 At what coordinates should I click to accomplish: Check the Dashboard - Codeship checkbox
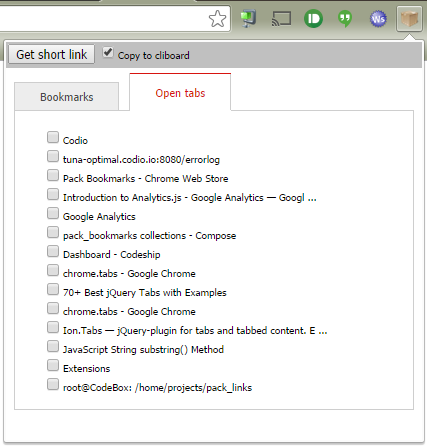53,251
